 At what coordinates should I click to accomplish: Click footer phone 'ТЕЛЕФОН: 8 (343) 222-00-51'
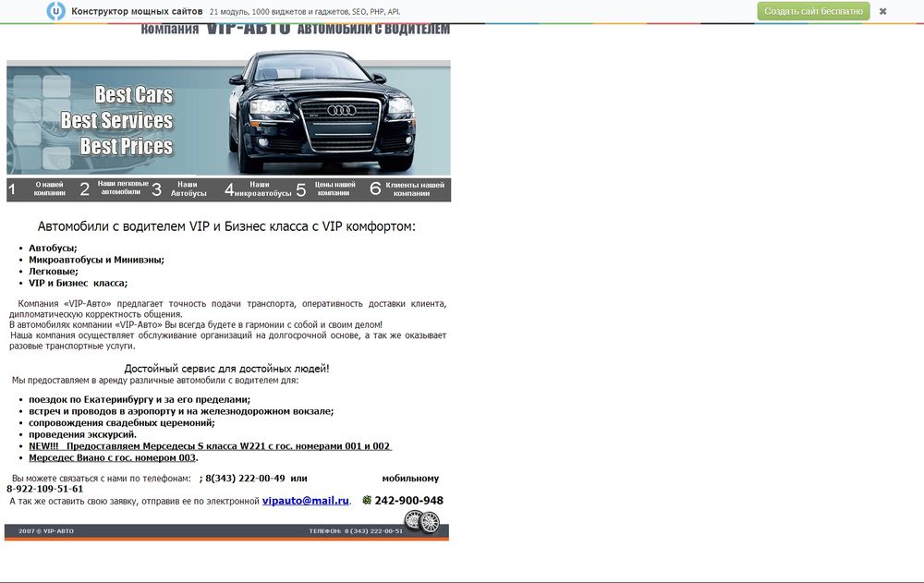point(356,531)
